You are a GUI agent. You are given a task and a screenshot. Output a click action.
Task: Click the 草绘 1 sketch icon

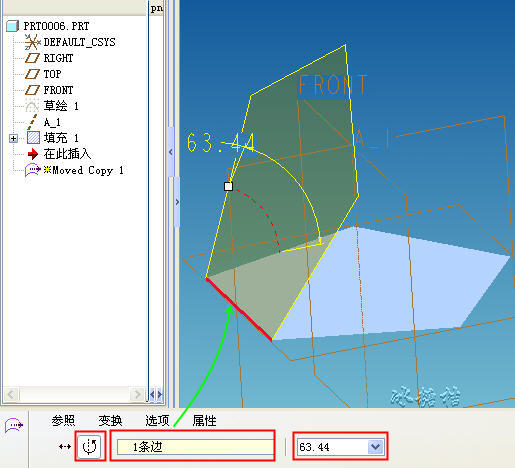click(x=32, y=106)
